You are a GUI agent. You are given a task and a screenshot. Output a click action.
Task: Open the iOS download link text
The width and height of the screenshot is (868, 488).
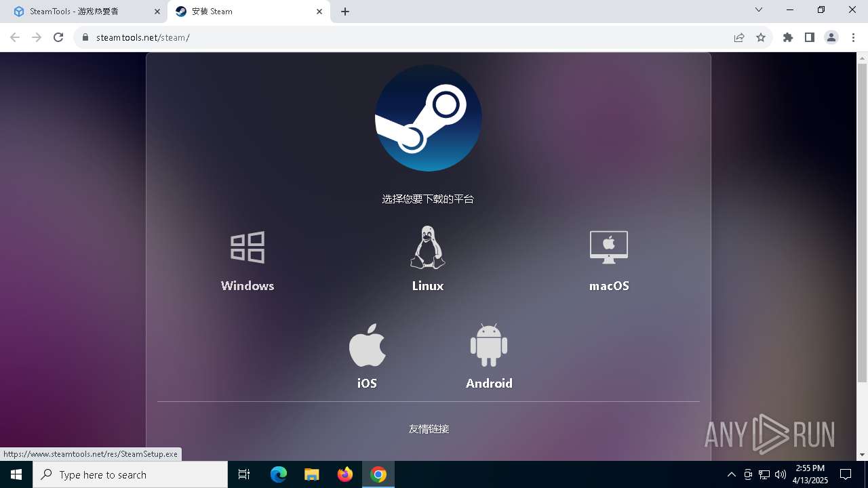coord(367,384)
